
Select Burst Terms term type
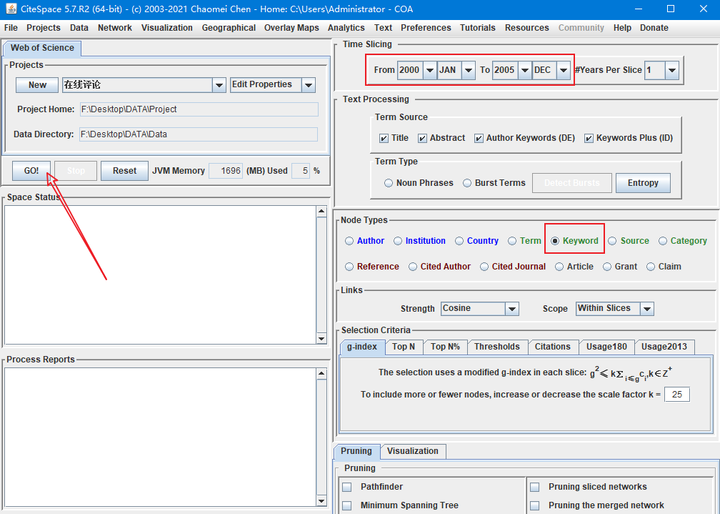[x=468, y=183]
